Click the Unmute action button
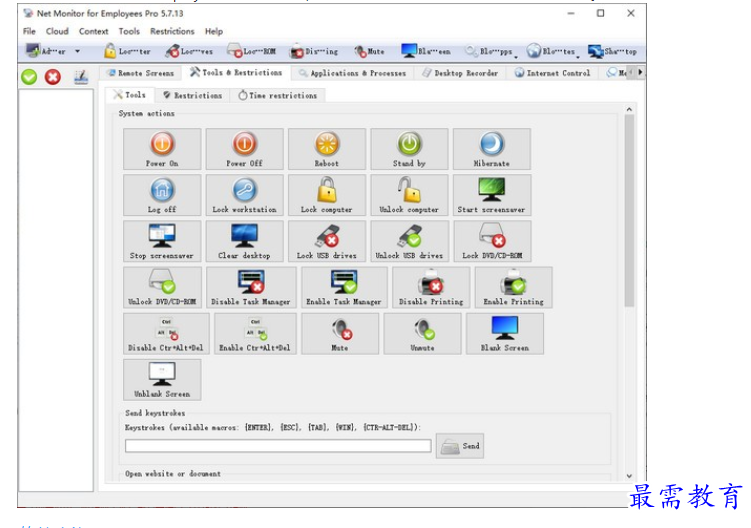 point(422,333)
